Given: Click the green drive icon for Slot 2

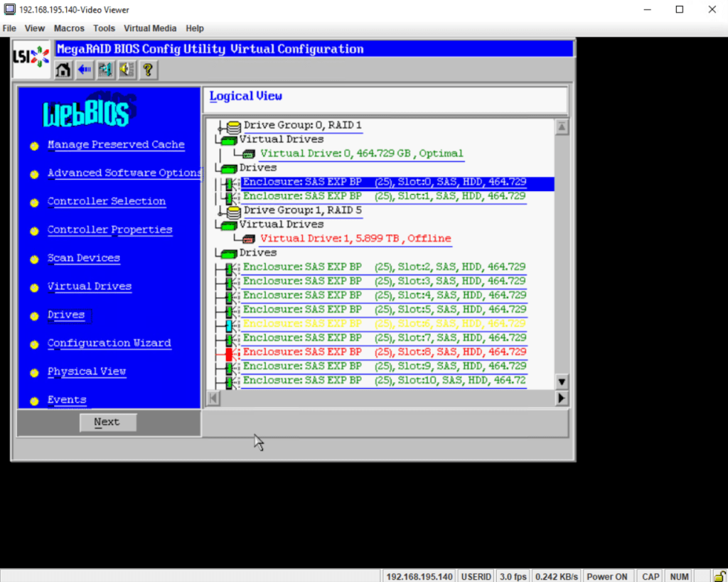Looking at the screenshot, I should point(229,269).
